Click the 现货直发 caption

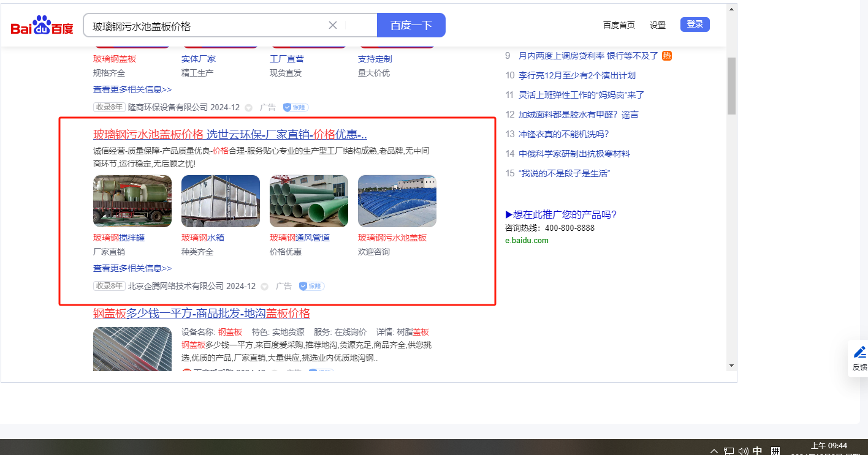[x=286, y=73]
